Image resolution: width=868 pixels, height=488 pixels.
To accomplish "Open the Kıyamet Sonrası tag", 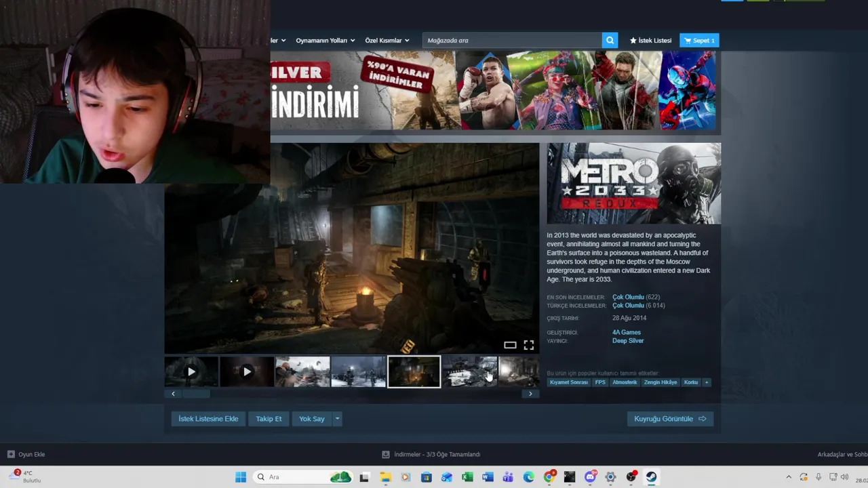I will click(x=569, y=382).
